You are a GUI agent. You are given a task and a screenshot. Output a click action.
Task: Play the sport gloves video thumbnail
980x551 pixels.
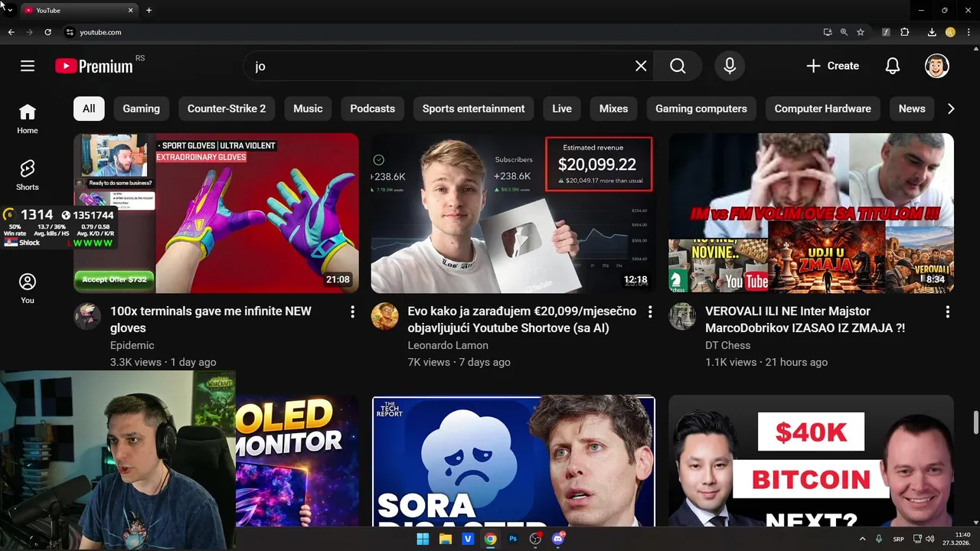point(216,213)
